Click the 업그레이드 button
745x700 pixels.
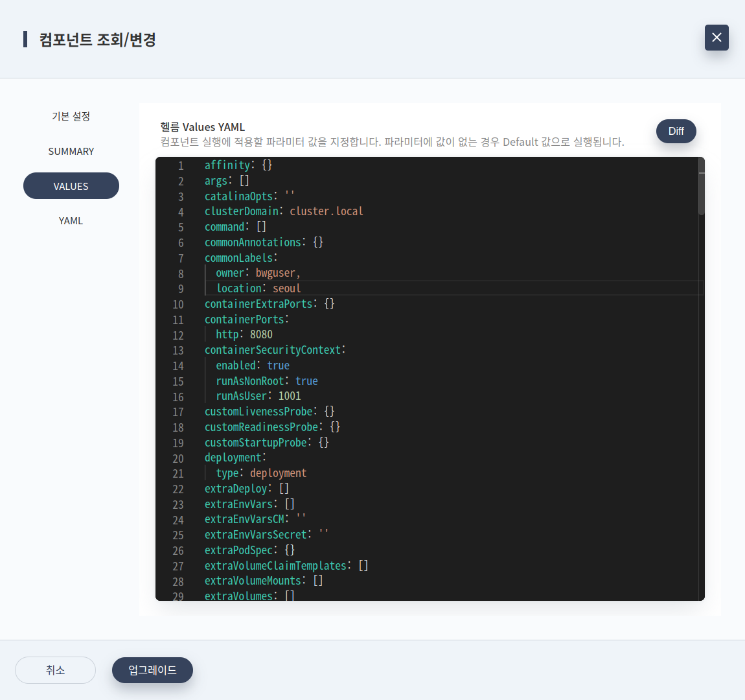tap(152, 670)
